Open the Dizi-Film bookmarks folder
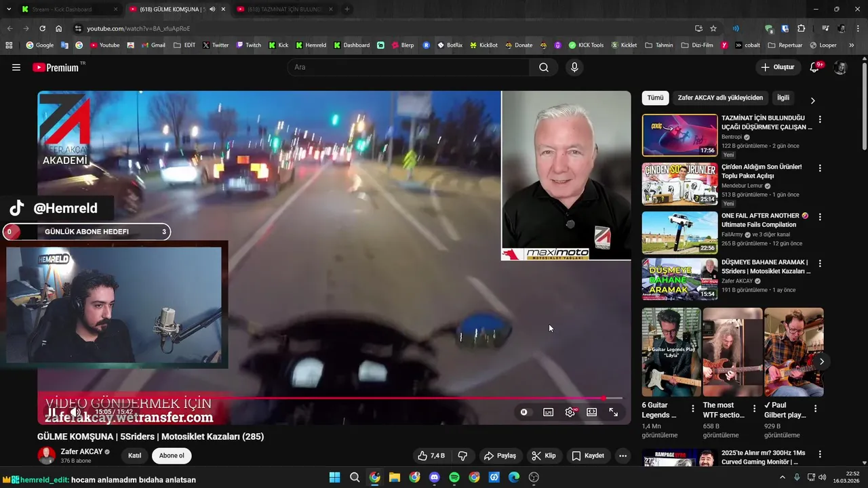Image resolution: width=868 pixels, height=488 pixels. coord(697,45)
